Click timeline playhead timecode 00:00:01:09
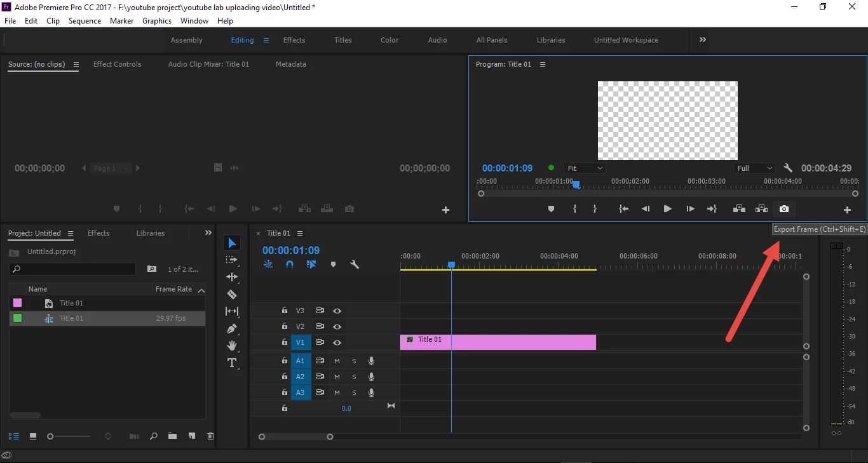The width and height of the screenshot is (868, 463). pyautogui.click(x=291, y=250)
